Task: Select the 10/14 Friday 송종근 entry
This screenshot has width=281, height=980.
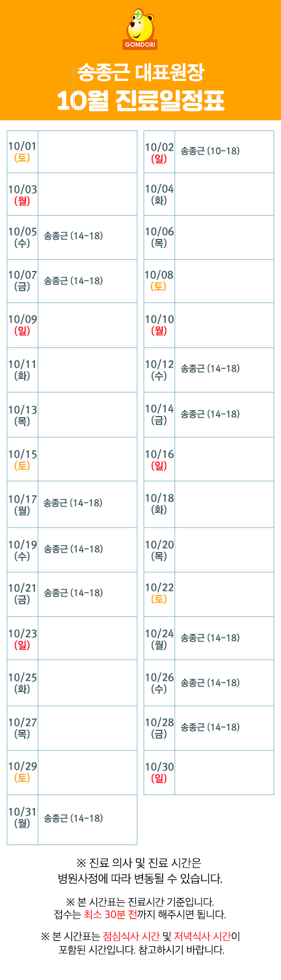Action: [210, 414]
